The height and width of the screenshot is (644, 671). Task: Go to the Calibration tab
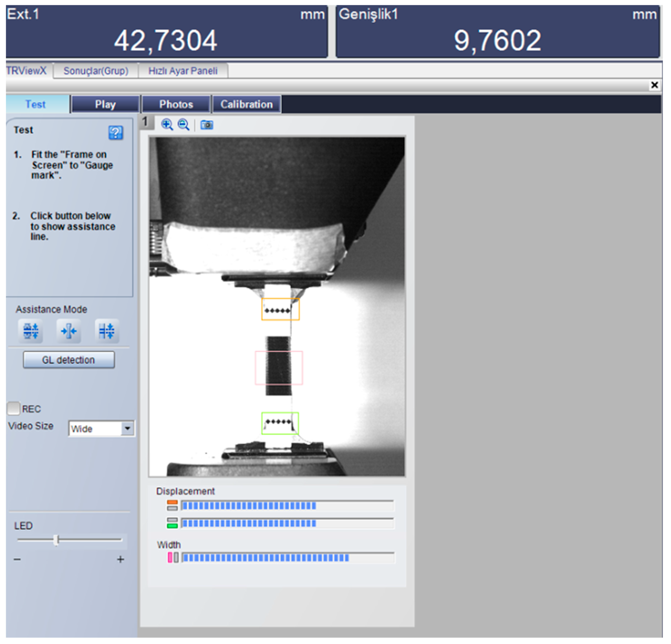pyautogui.click(x=247, y=104)
